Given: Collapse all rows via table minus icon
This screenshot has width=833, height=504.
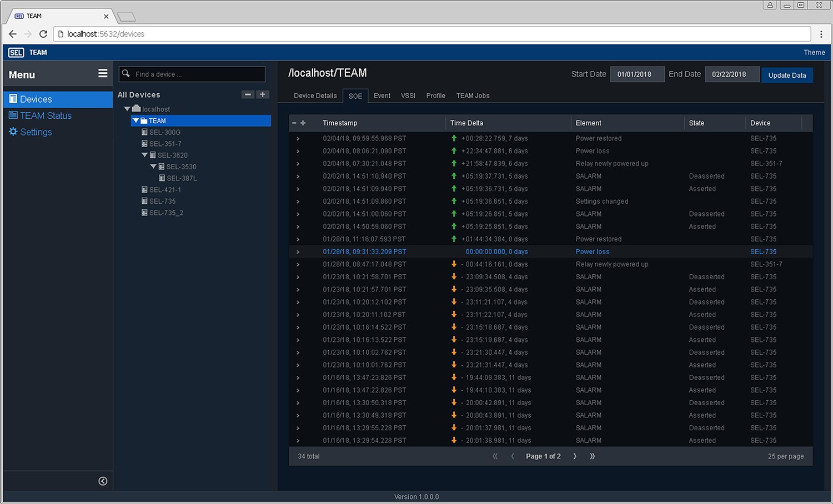Looking at the screenshot, I should click(294, 123).
